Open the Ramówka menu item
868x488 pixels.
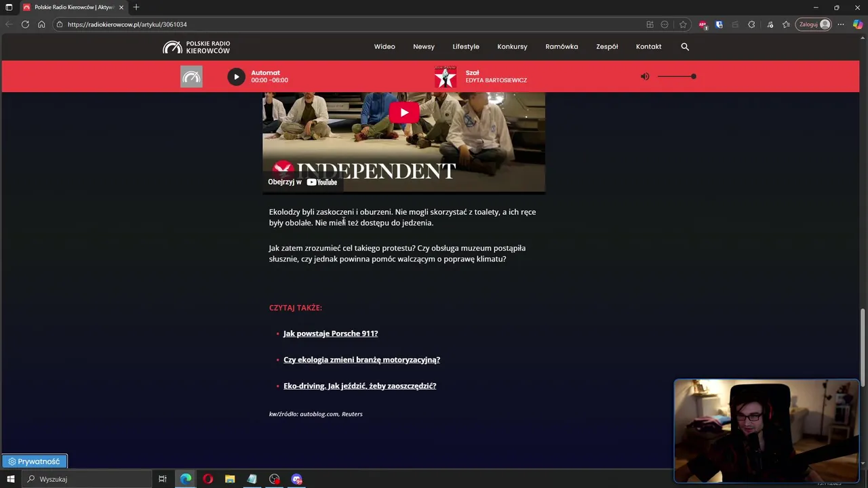(561, 47)
